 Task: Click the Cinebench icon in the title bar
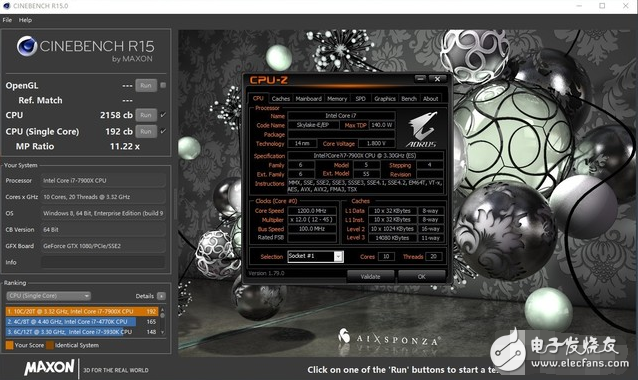click(x=6, y=6)
